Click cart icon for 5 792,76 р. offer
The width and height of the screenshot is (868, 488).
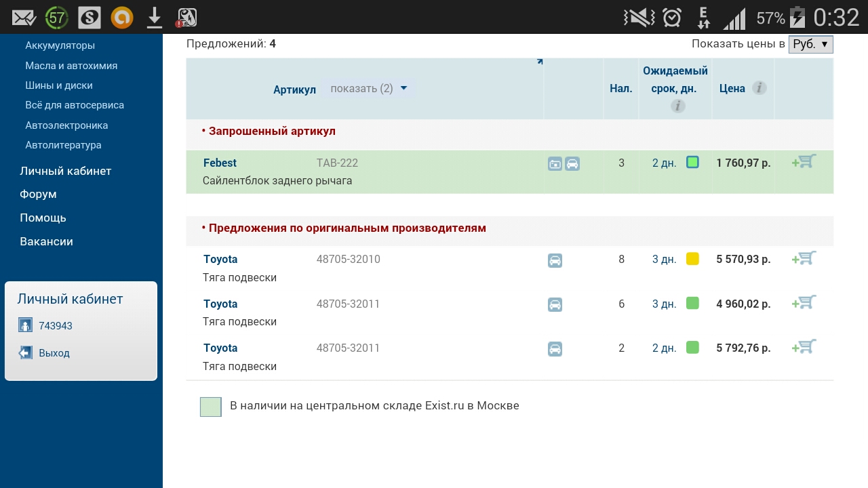(x=804, y=347)
